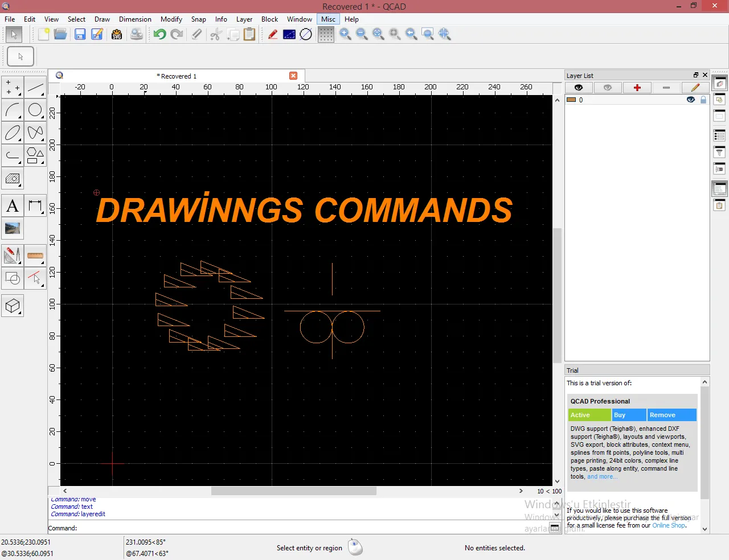Open the block tools
This screenshot has height=560, width=729.
coord(13,278)
